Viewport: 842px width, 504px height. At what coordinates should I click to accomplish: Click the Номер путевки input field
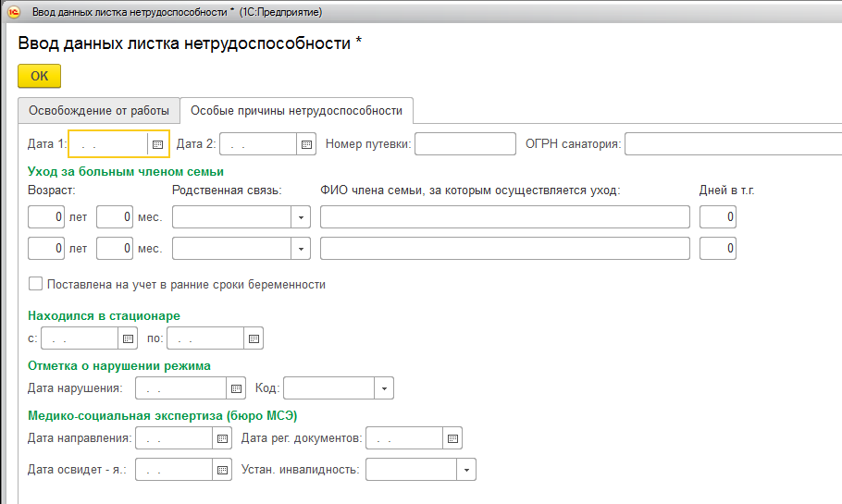[x=464, y=144]
